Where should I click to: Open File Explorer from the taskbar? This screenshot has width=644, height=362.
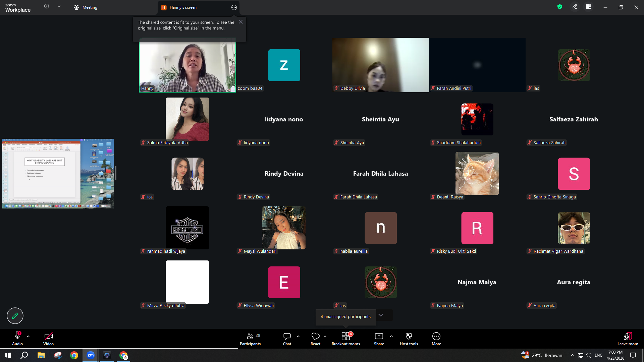(x=41, y=355)
